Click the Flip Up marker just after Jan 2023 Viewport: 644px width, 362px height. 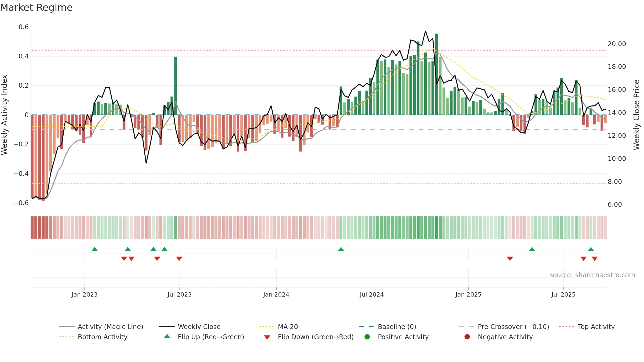point(95,249)
